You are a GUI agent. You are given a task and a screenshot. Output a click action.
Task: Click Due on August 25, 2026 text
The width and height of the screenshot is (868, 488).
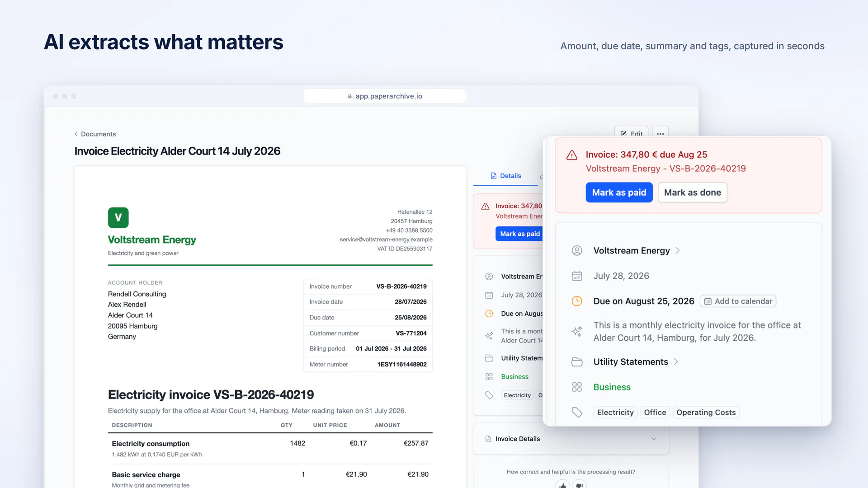[644, 301]
